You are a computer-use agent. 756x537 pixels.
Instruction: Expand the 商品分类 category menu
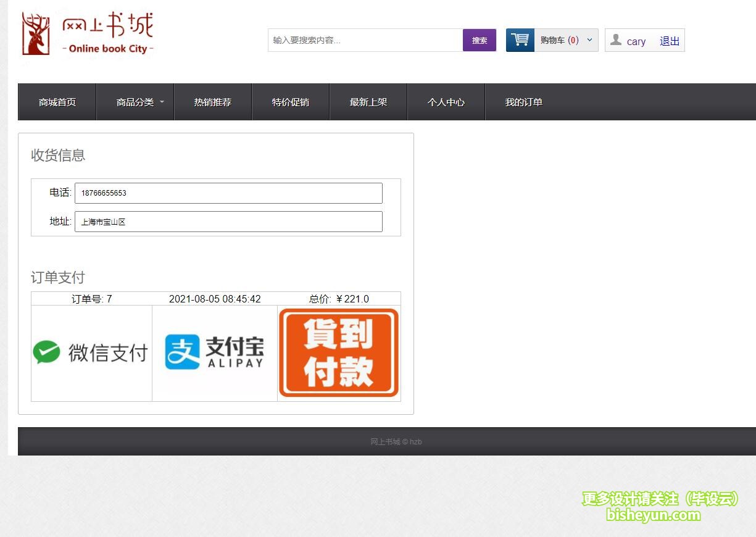135,102
